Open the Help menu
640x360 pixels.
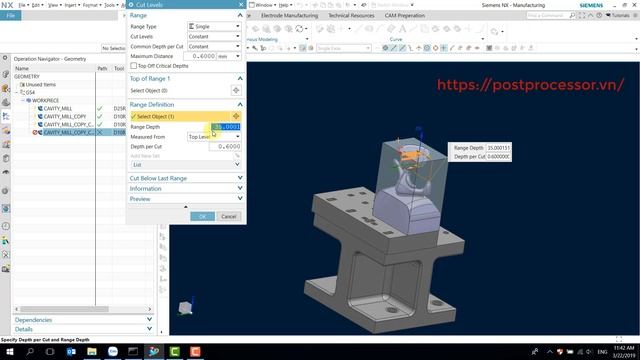(285, 5)
